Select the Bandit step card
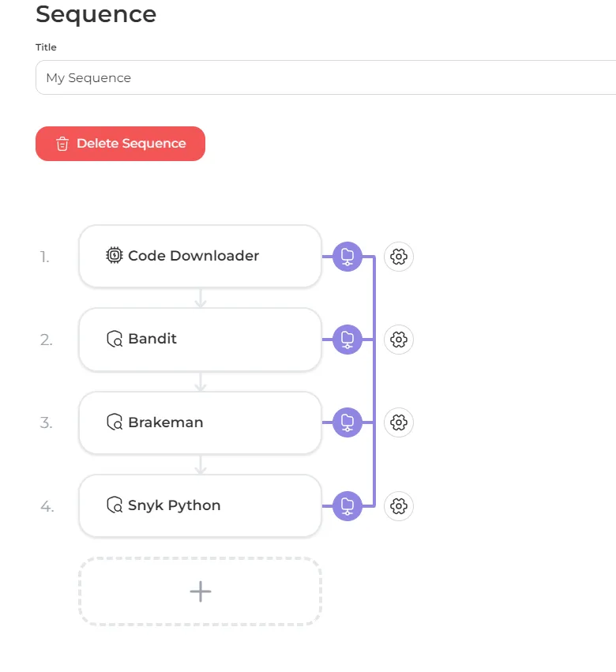This screenshot has width=616, height=672. click(200, 340)
